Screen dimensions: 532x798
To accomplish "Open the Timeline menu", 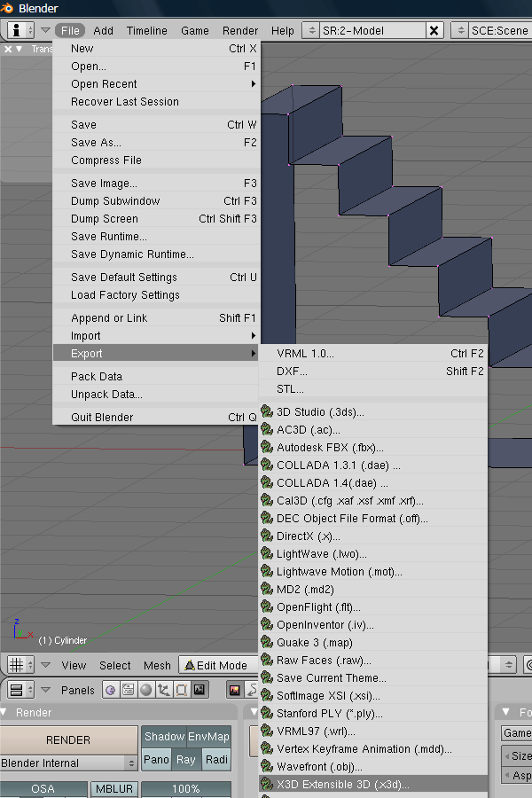I will [x=146, y=30].
